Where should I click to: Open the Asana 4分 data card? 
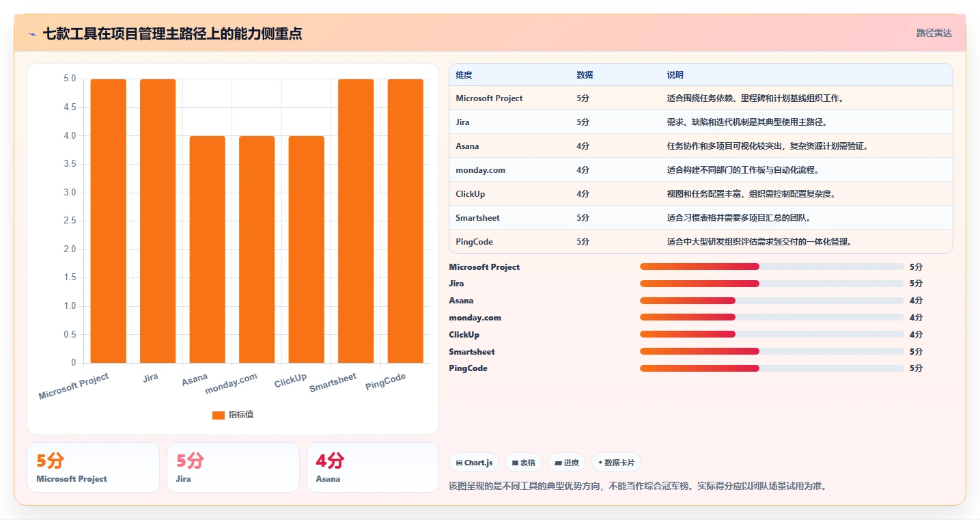[x=373, y=467]
